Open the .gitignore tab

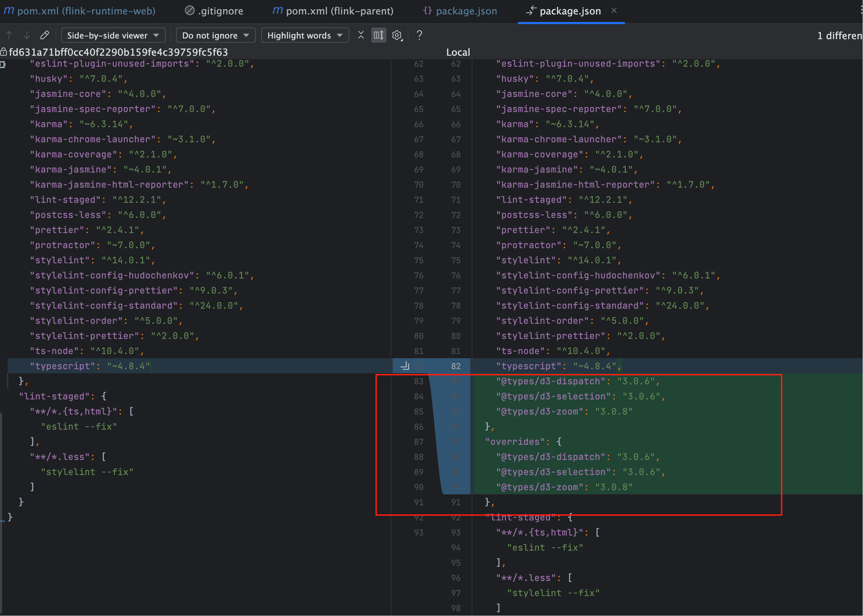tap(214, 11)
